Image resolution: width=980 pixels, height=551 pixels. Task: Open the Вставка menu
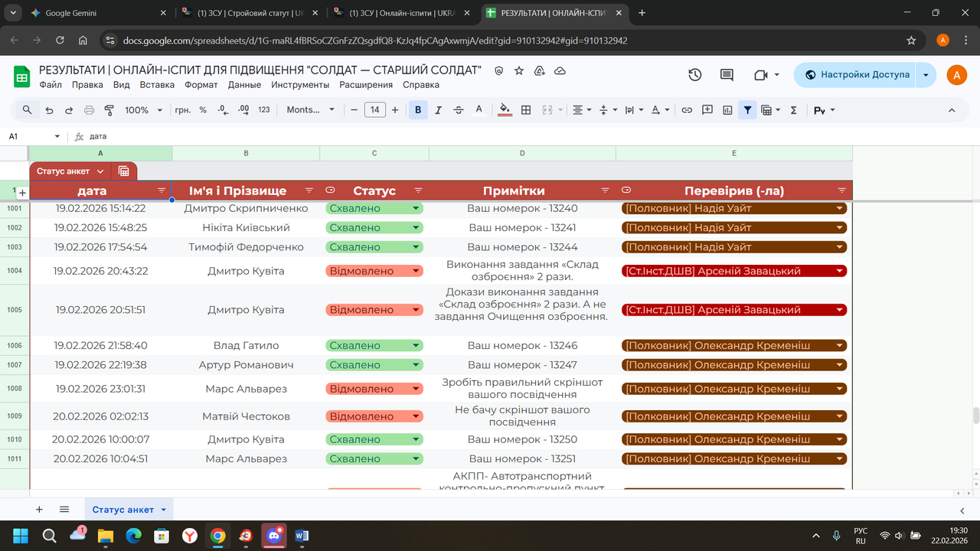click(157, 85)
